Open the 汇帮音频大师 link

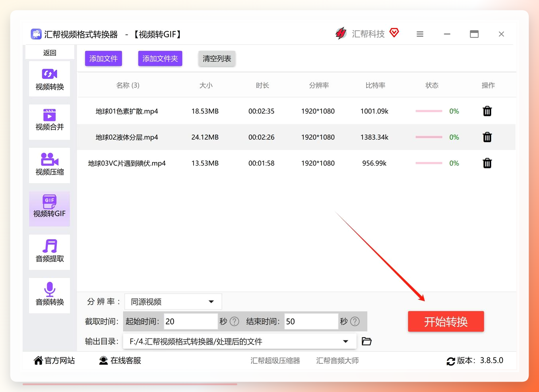click(x=337, y=361)
